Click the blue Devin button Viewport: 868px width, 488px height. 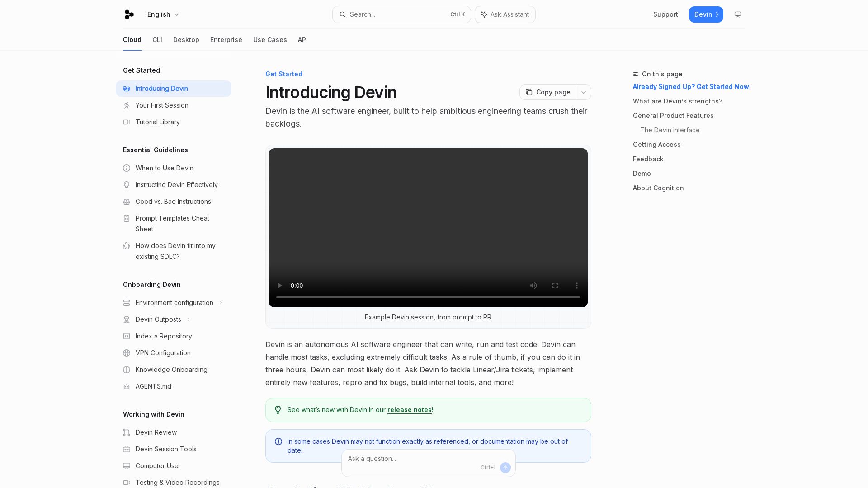click(x=706, y=14)
